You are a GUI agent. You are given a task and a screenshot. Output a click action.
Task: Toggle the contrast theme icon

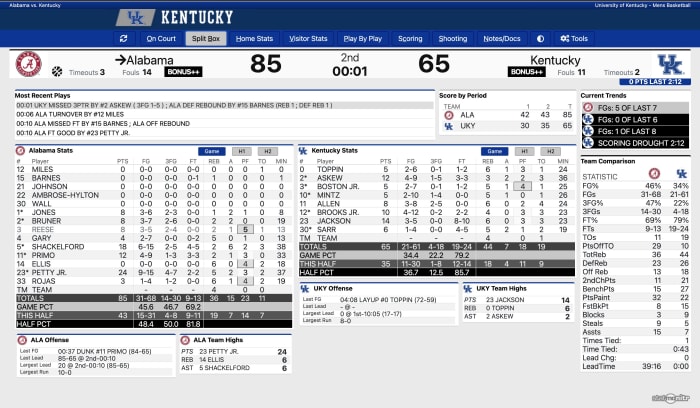(x=541, y=39)
